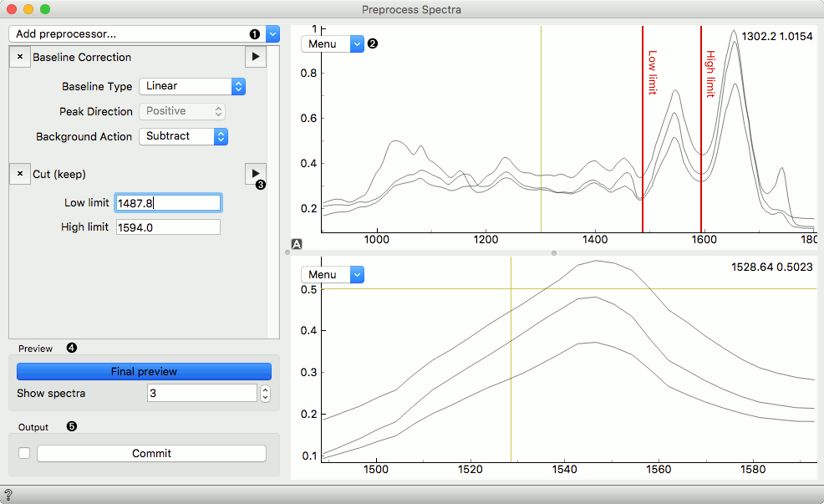The width and height of the screenshot is (824, 504).
Task: Click the 'A' autoscale icon below the top plot
Action: (x=297, y=244)
